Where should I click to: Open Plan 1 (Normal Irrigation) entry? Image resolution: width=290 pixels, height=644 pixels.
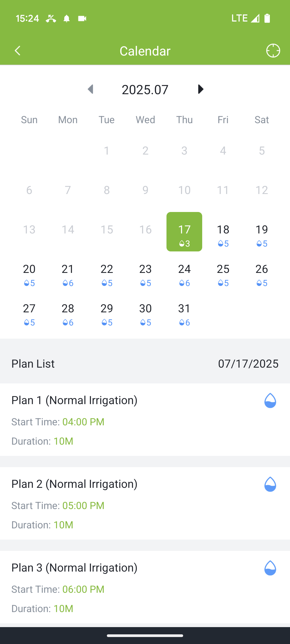point(145,420)
